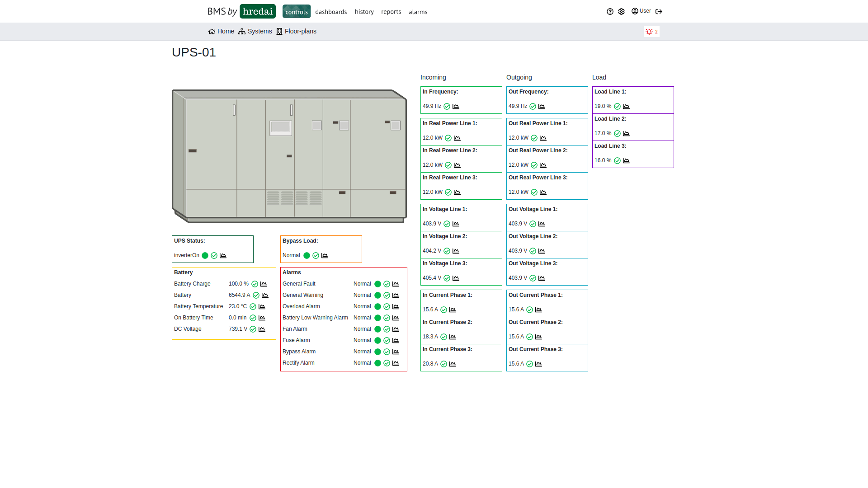The height and width of the screenshot is (488, 868).
Task: Go to Home breadcrumb link
Action: (x=221, y=31)
